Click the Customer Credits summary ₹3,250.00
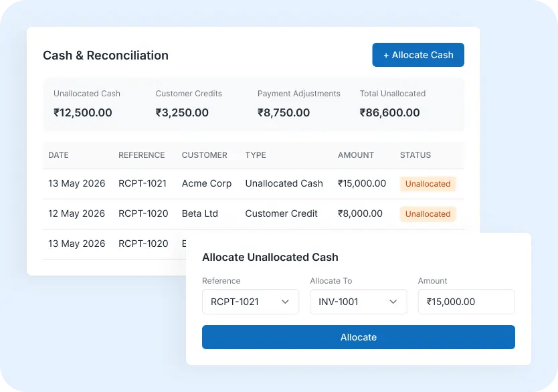Viewport: 558px width, 392px height. click(182, 112)
